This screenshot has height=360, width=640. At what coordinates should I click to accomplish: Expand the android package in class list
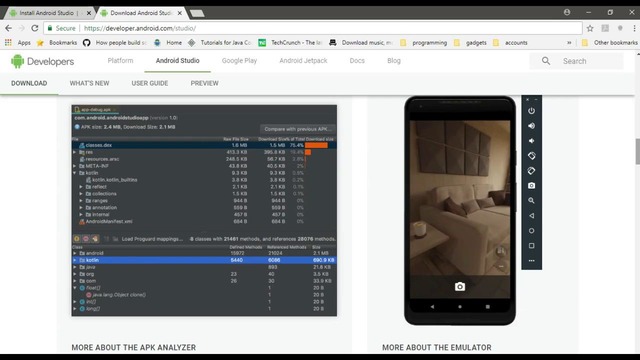(75, 253)
